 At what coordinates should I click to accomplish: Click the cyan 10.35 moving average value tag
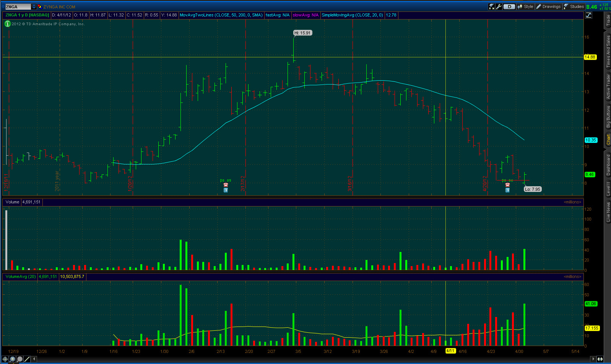tap(591, 140)
